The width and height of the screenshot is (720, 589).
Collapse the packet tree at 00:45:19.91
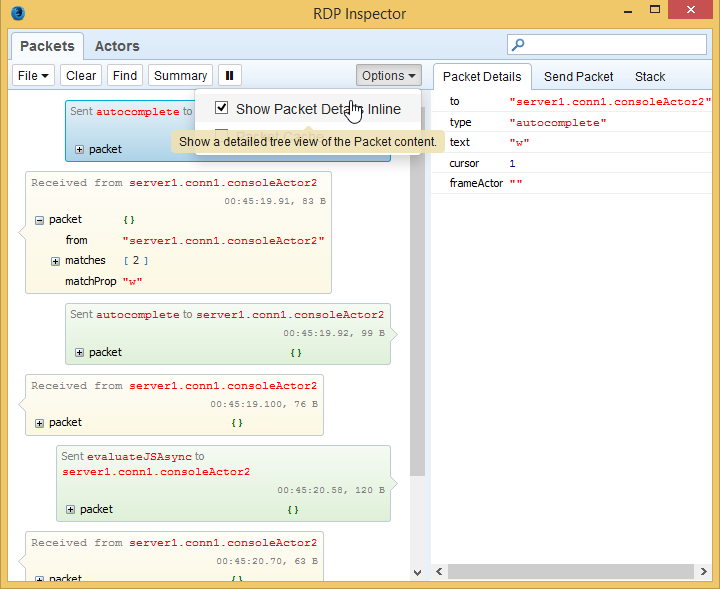tap(39, 220)
